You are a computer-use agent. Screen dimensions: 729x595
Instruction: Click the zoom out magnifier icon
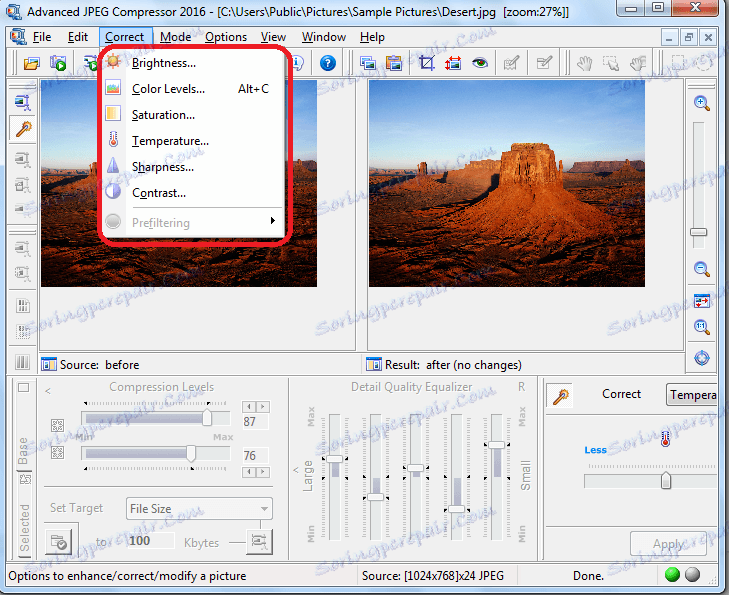(x=701, y=268)
